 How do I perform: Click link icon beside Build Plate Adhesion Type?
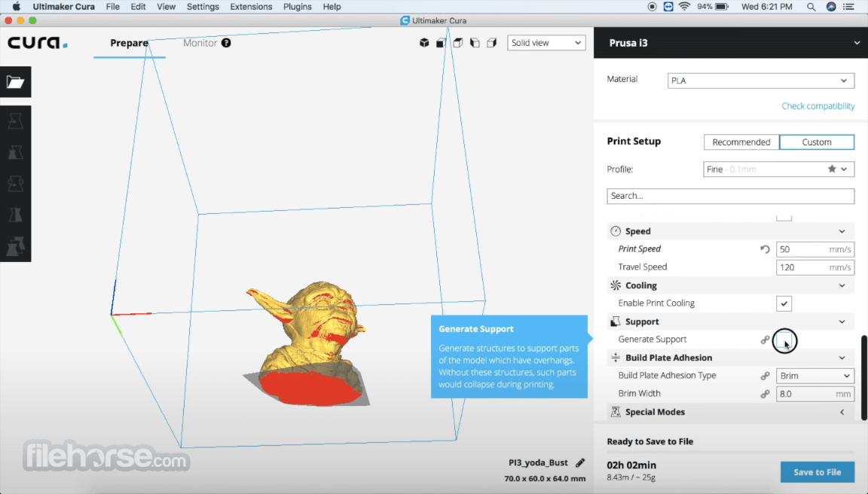(765, 376)
